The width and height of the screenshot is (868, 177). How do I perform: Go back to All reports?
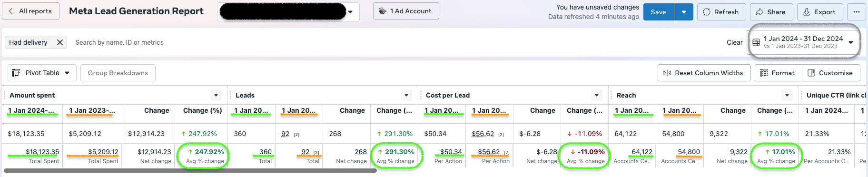30,11
